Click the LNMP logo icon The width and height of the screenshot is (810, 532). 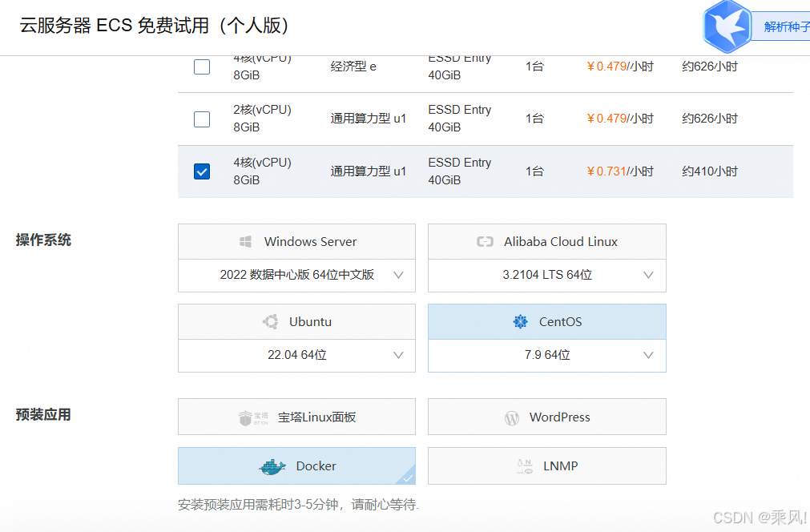(524, 466)
